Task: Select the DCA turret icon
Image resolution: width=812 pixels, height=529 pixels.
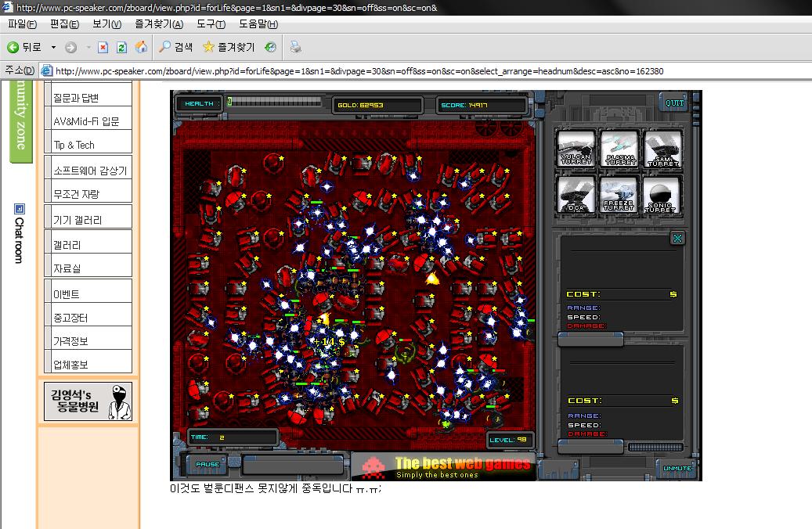Action: pos(576,195)
